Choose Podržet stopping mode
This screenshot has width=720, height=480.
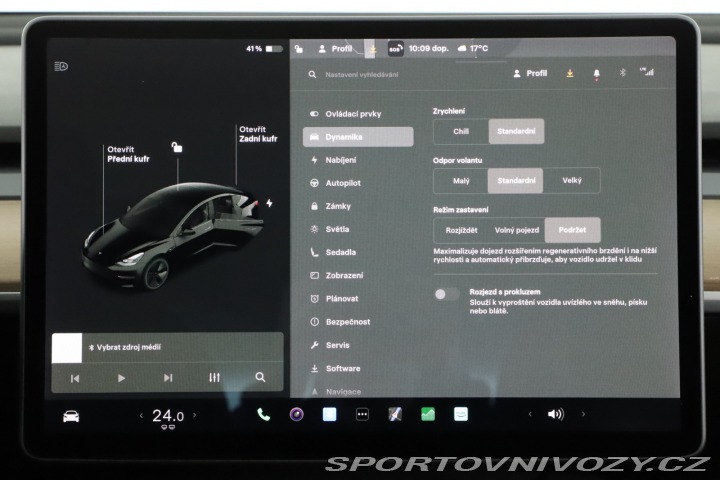click(573, 230)
